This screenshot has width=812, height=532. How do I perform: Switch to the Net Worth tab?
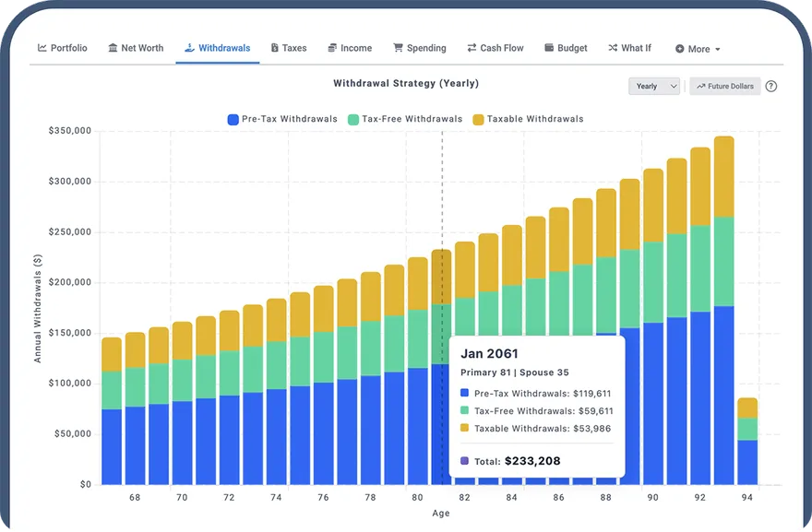click(136, 48)
